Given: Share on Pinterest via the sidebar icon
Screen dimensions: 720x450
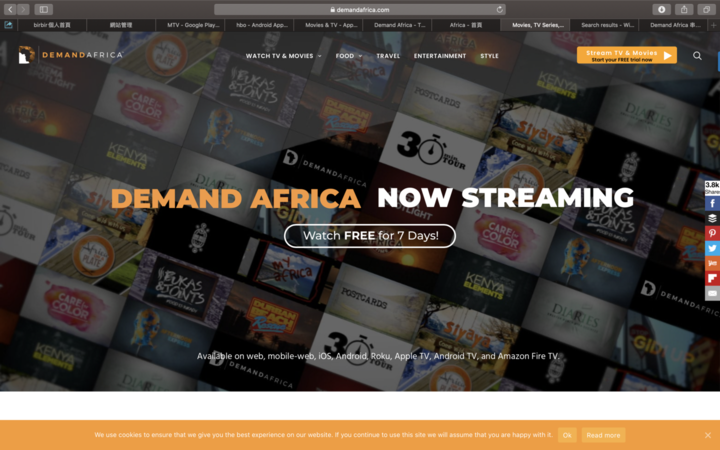Looking at the screenshot, I should (x=712, y=233).
